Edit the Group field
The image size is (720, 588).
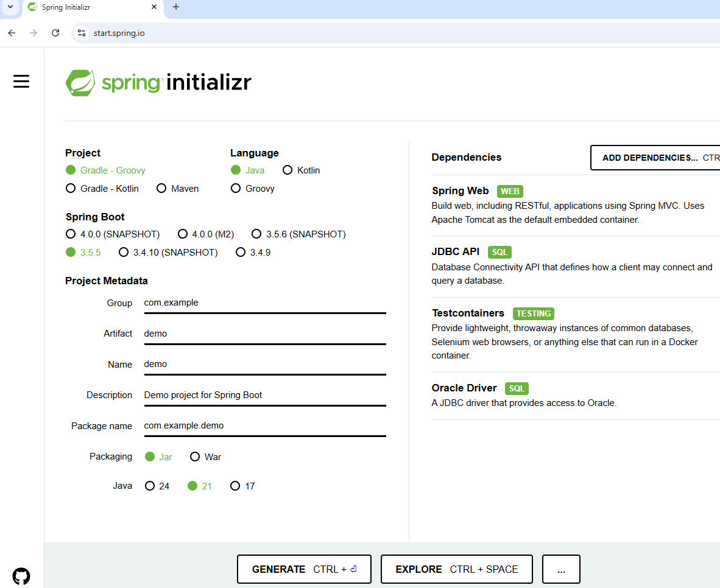pos(265,303)
